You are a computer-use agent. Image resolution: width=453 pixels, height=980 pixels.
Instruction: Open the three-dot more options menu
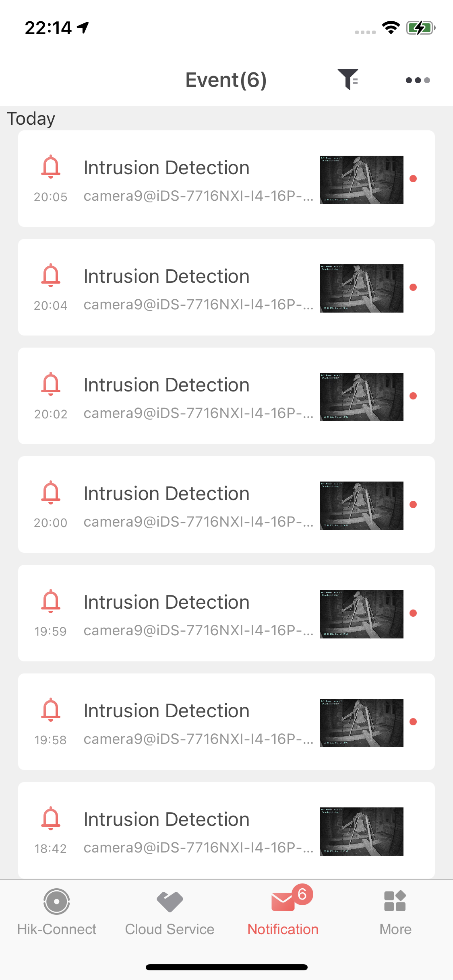coord(418,80)
